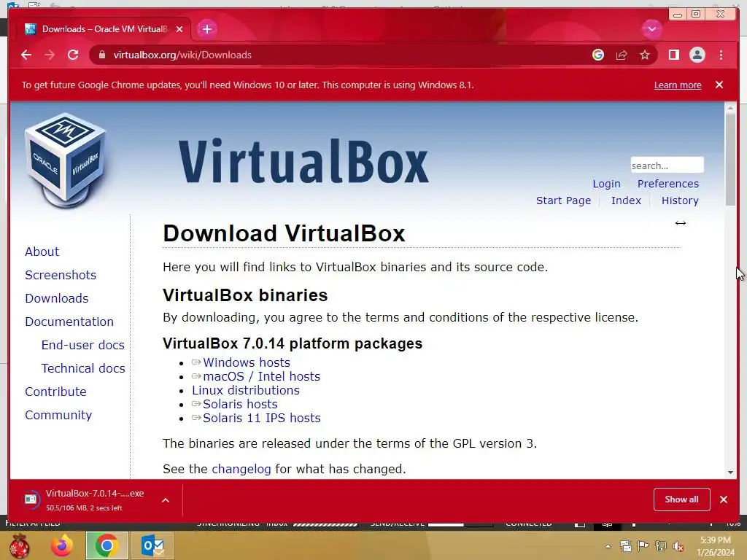Screen dimensions: 747x560
Task: Open the Login link
Action: 606,184
